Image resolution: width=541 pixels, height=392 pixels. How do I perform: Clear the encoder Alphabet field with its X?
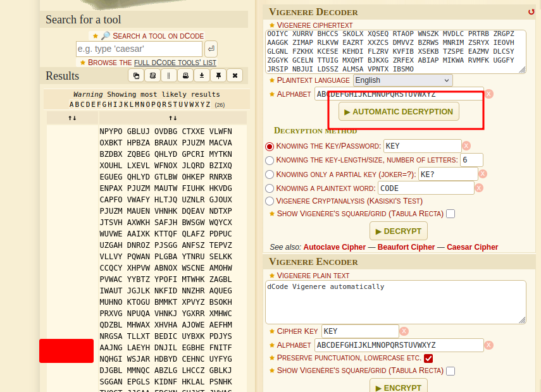point(489,345)
